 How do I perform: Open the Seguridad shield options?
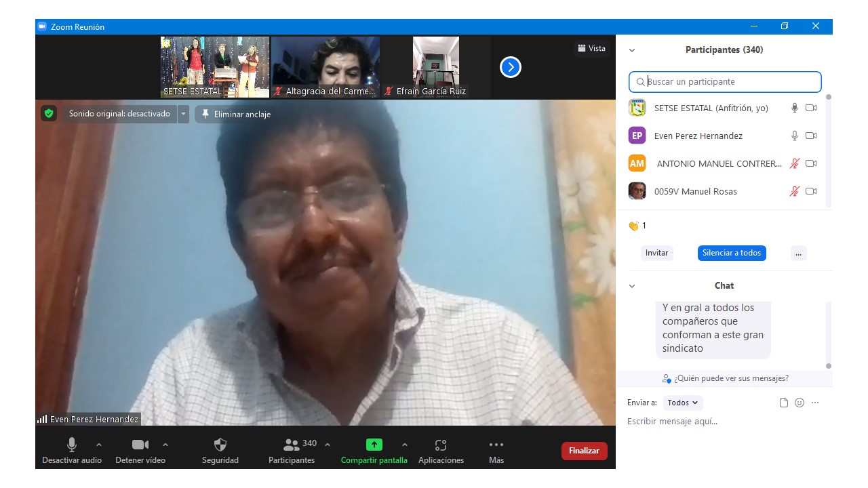[x=220, y=445]
